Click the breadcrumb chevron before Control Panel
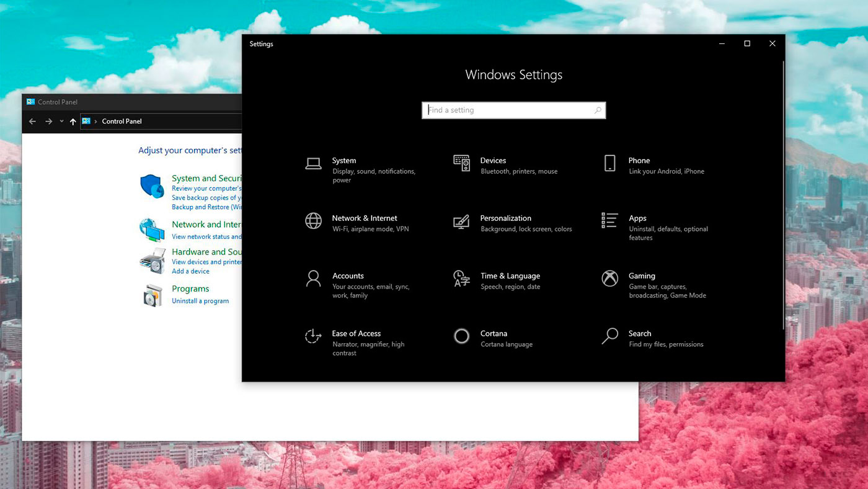The image size is (868, 489). [95, 122]
